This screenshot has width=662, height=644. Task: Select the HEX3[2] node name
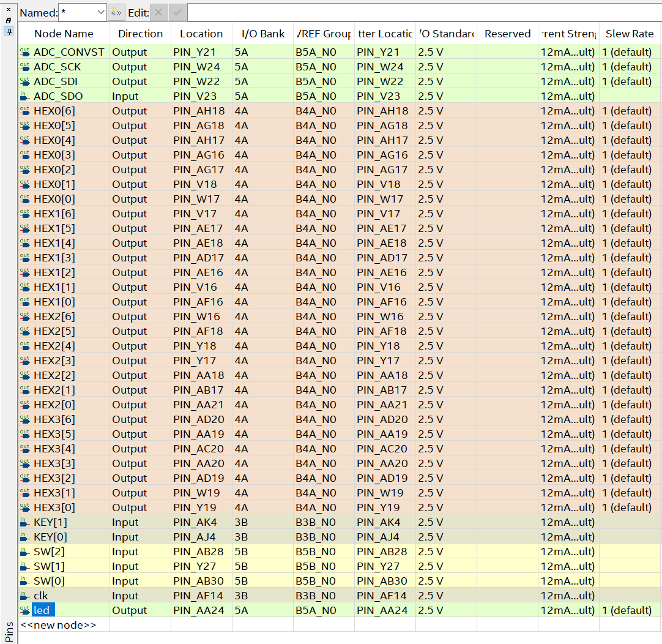(x=54, y=479)
